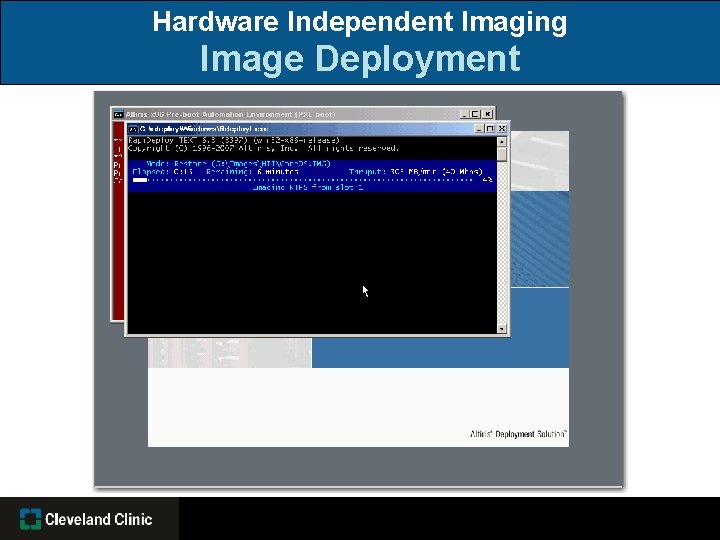Viewport: 720px width, 540px height.
Task: Click the 'Mode: Restore' line
Action: click(239, 163)
